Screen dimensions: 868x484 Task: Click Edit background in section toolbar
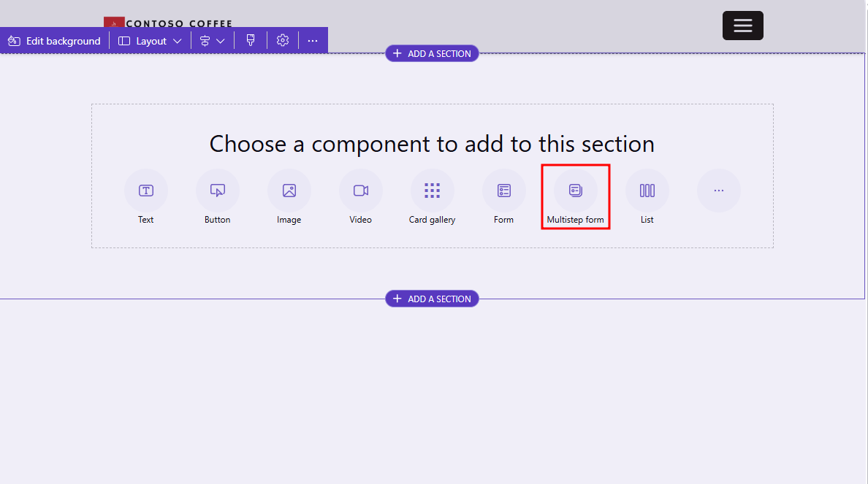click(x=55, y=41)
